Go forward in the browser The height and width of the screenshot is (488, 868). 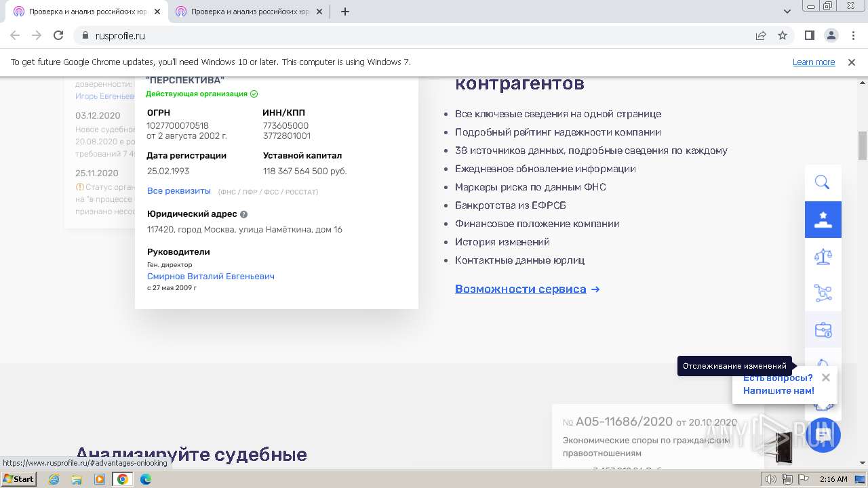(x=37, y=36)
